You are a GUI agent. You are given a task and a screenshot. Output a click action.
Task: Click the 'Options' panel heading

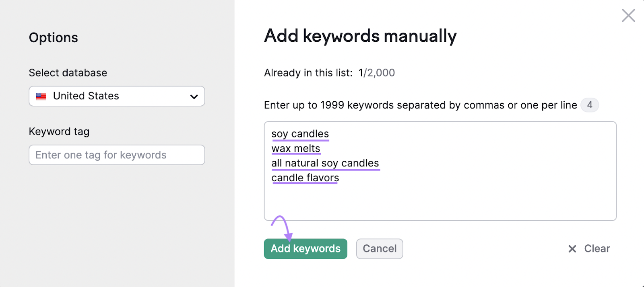click(x=54, y=37)
